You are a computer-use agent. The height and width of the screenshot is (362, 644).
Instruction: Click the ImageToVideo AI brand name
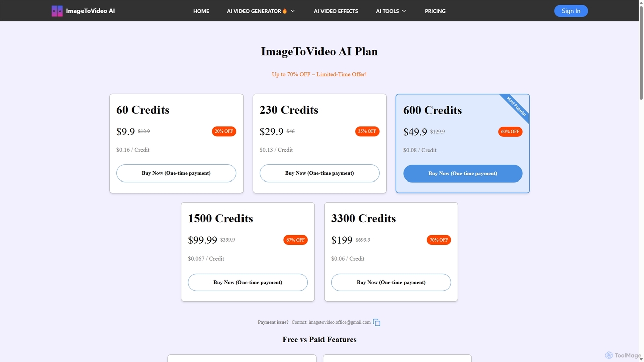pos(91,11)
